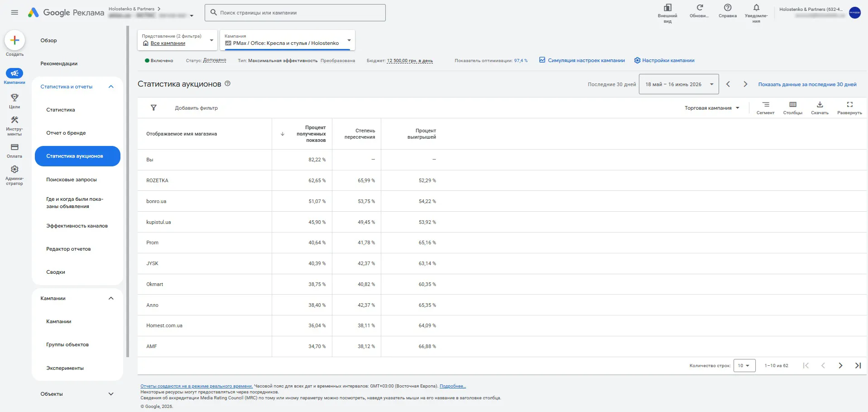Open the Segment (Сегмент) tool
This screenshot has height=412, width=868.
(765, 108)
